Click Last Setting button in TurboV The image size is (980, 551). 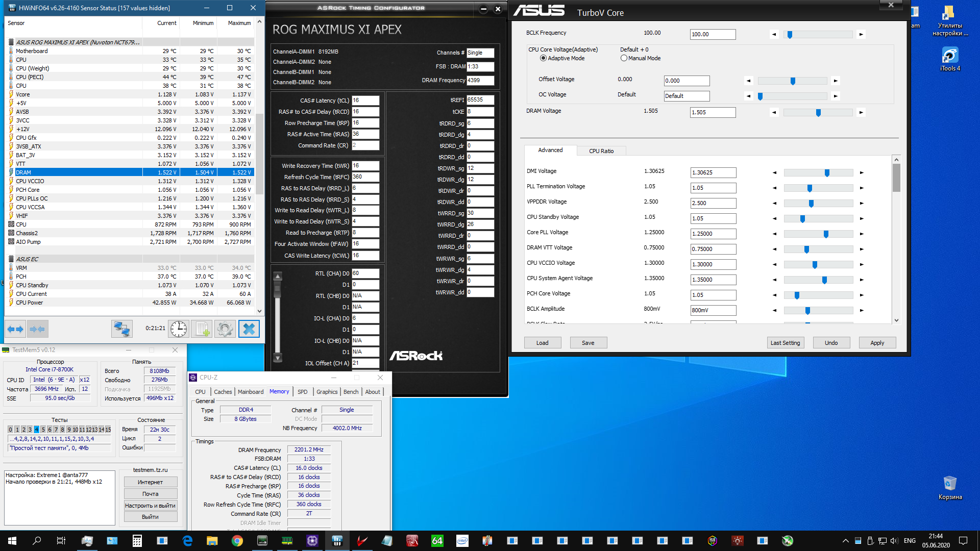785,343
